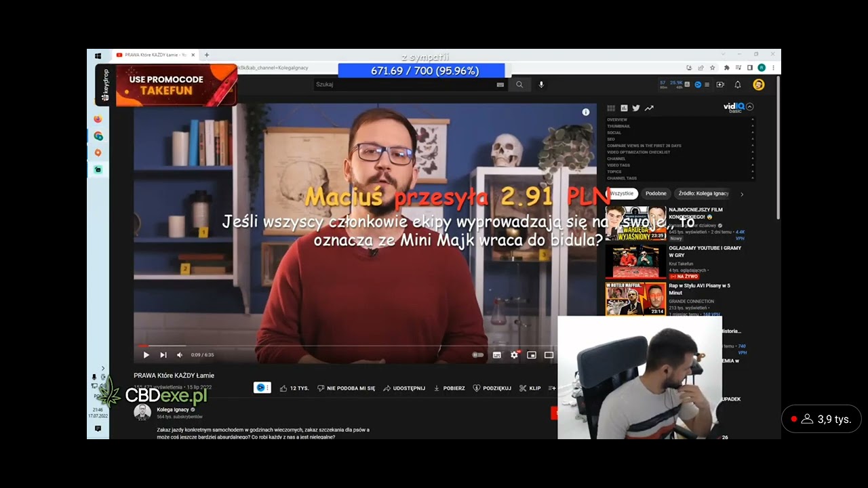This screenshot has width=868, height=488.
Task: Open the YouTube create video icon
Action: 720,85
